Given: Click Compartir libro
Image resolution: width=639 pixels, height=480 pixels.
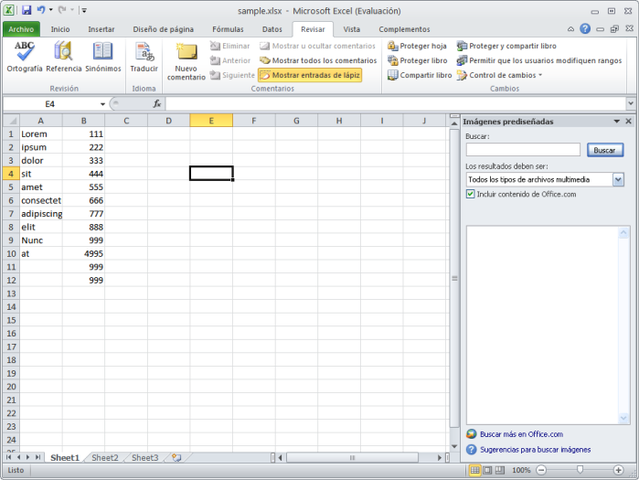Looking at the screenshot, I should click(x=419, y=75).
